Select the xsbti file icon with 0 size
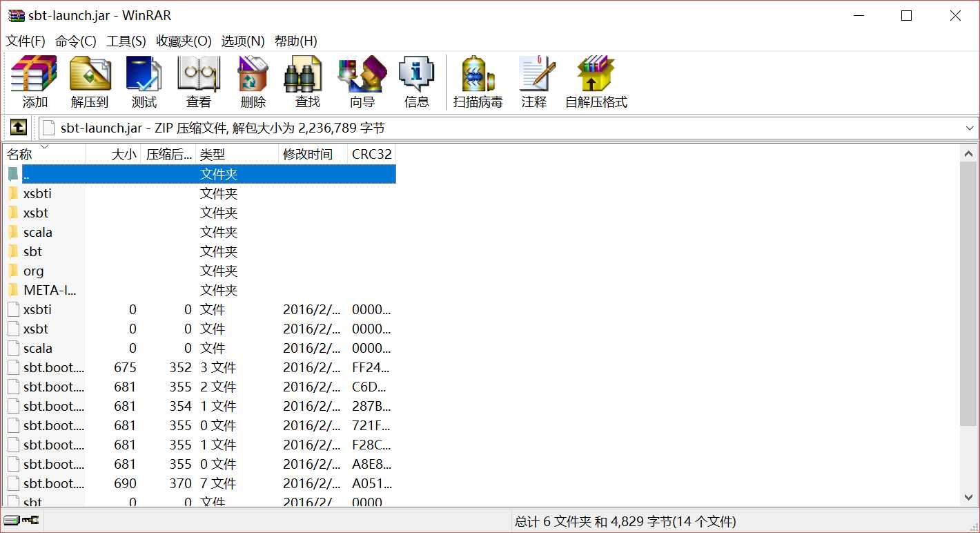The width and height of the screenshot is (980, 533). (x=14, y=309)
